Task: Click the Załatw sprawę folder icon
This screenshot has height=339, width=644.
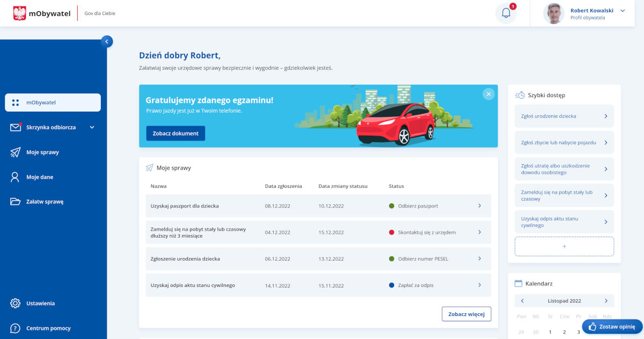Action: (16, 202)
